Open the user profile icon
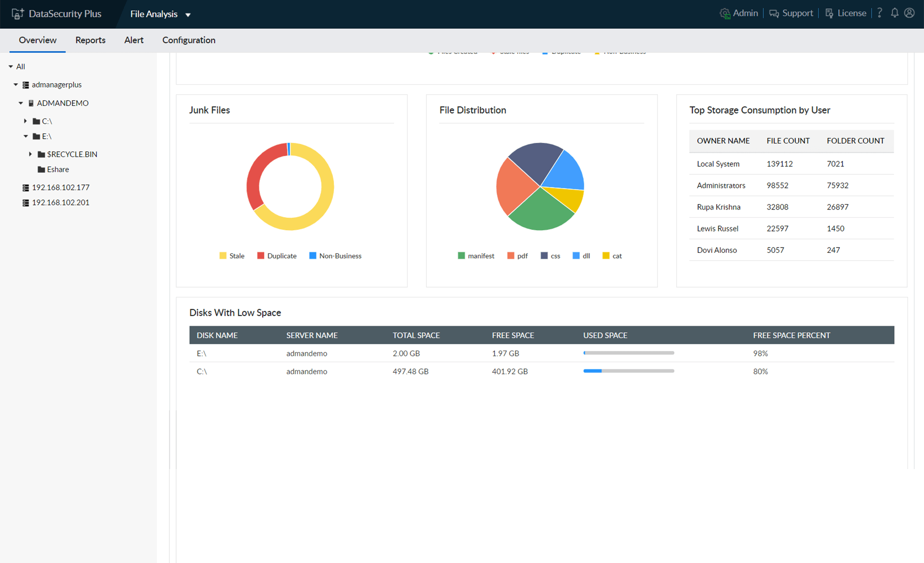The image size is (924, 563). click(910, 13)
